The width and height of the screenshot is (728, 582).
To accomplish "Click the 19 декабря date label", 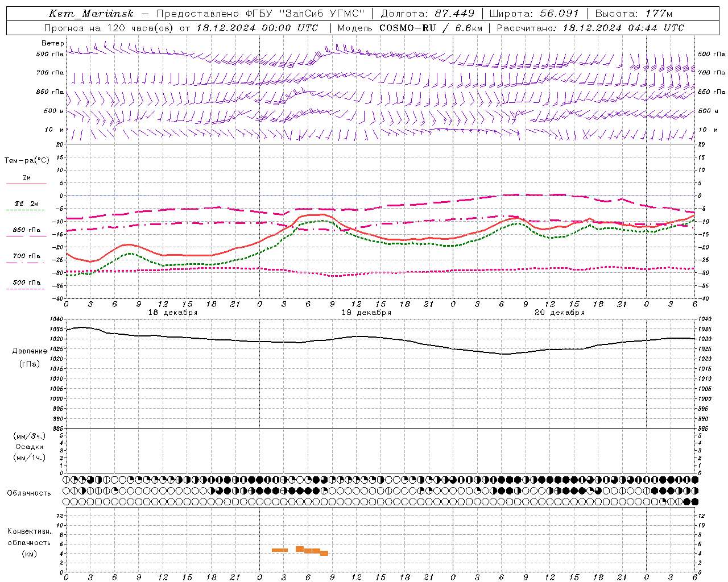I will 366,313.
